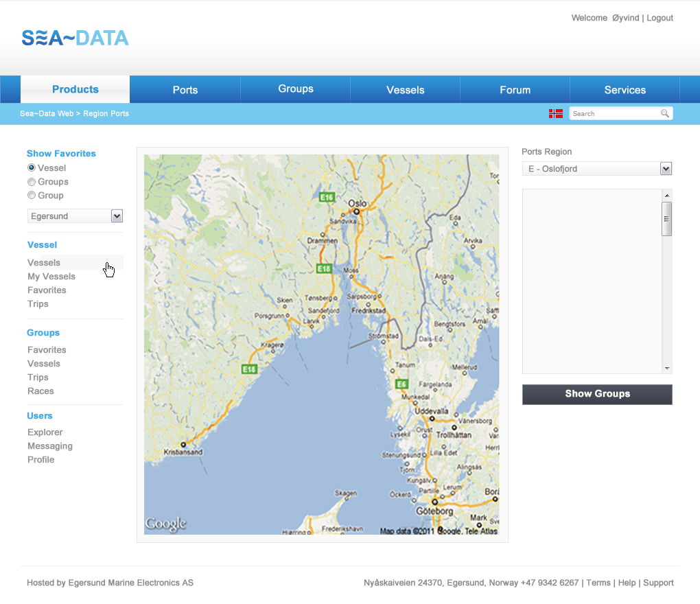
Task: Click the search magnifier icon
Action: [x=664, y=113]
